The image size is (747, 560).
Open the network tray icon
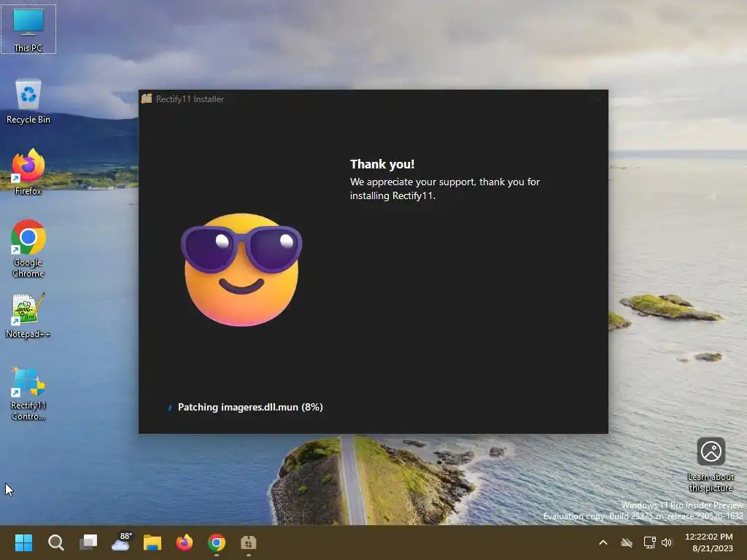click(x=650, y=542)
